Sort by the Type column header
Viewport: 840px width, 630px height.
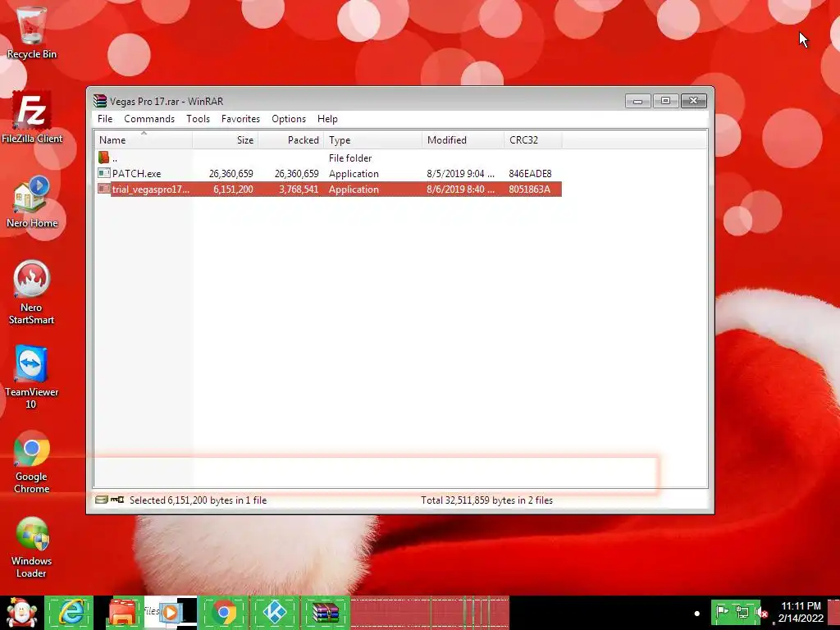coord(373,139)
